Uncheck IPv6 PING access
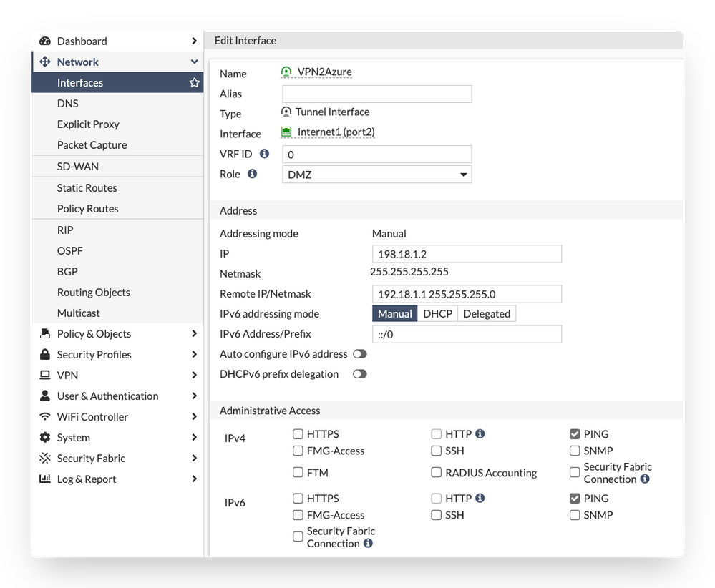715x588 pixels. coord(575,498)
